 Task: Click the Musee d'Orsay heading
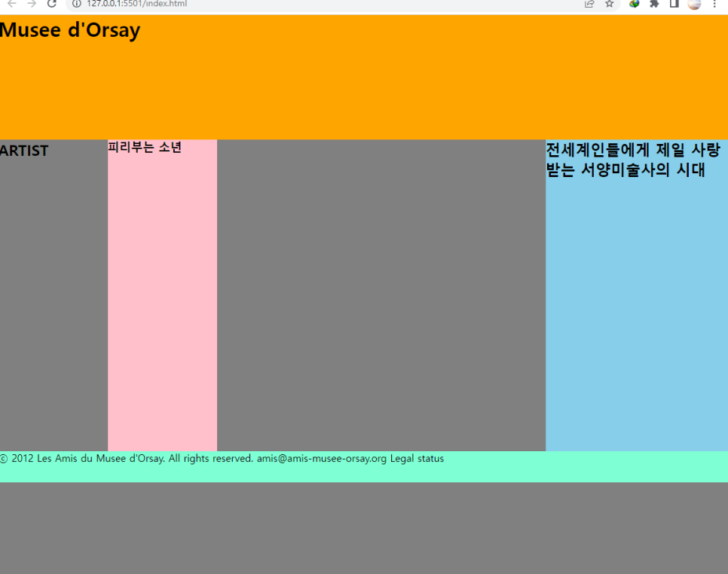coord(69,31)
